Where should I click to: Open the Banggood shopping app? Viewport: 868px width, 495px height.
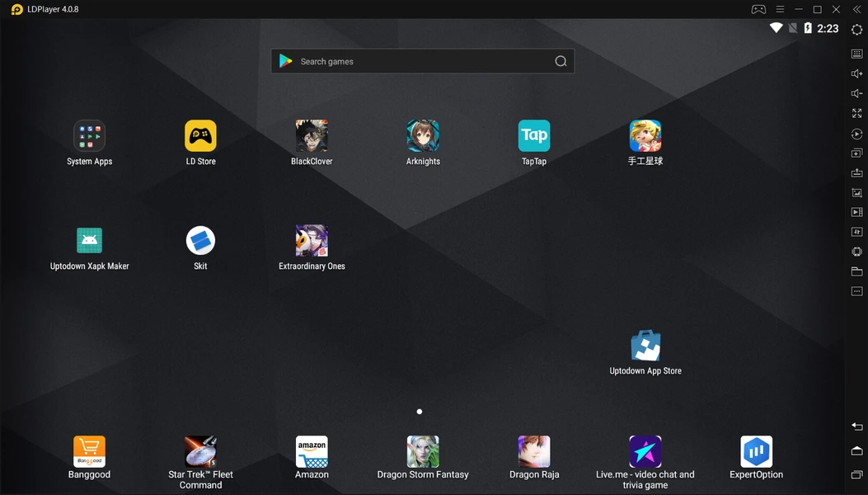click(x=89, y=451)
